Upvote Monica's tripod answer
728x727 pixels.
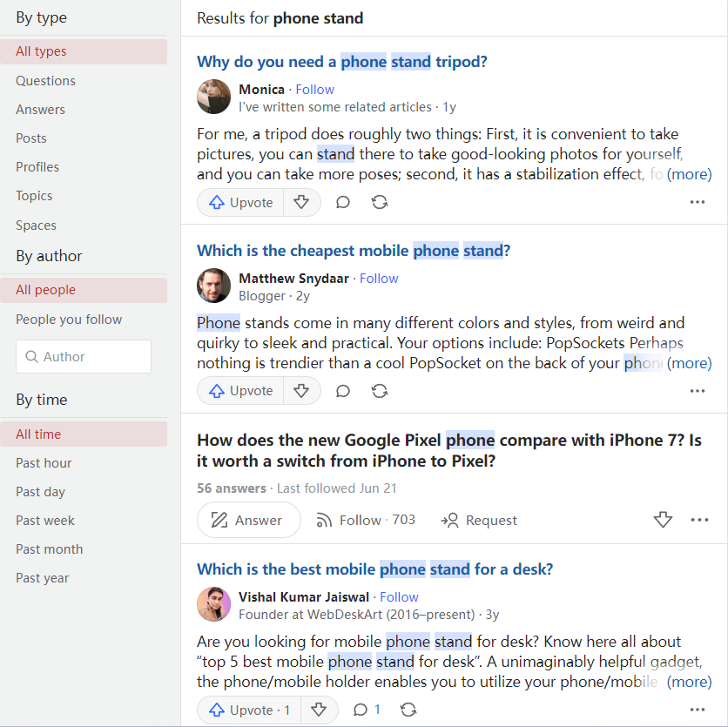(240, 202)
